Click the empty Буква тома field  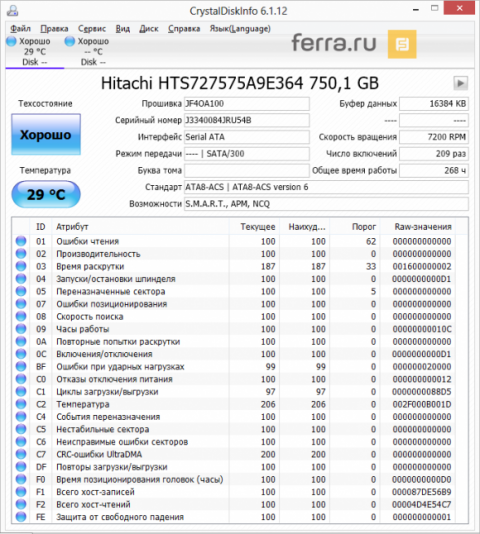(247, 170)
